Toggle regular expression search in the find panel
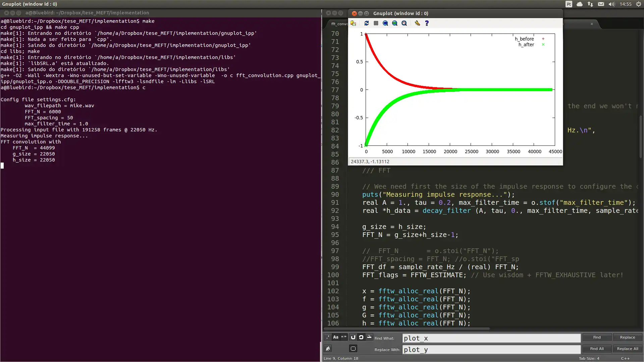 328,337
